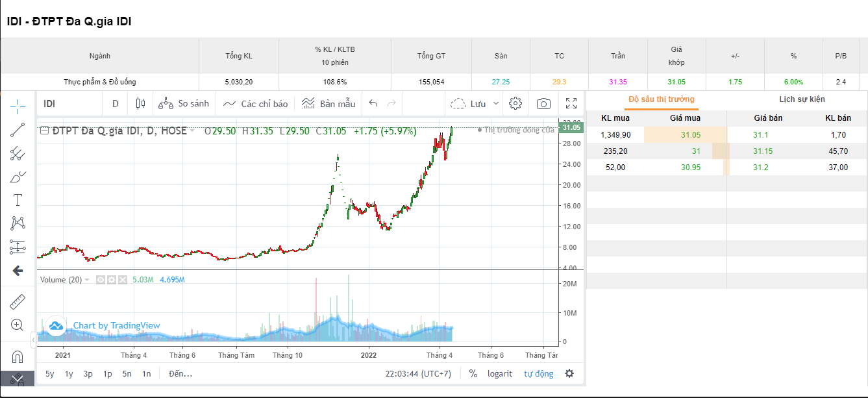Click the zoom in magnifier tool

click(18, 325)
